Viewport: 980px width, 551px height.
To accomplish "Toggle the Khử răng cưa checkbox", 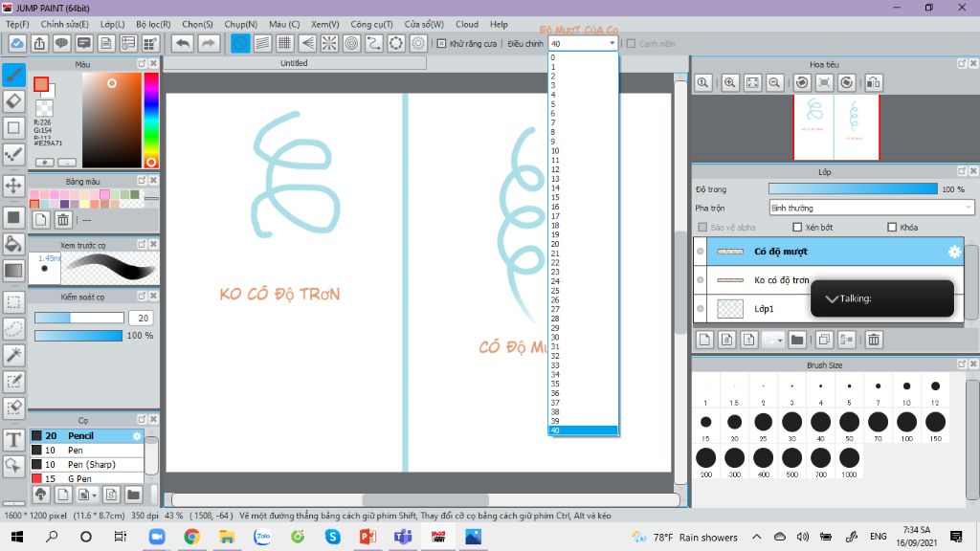I will click(x=442, y=44).
